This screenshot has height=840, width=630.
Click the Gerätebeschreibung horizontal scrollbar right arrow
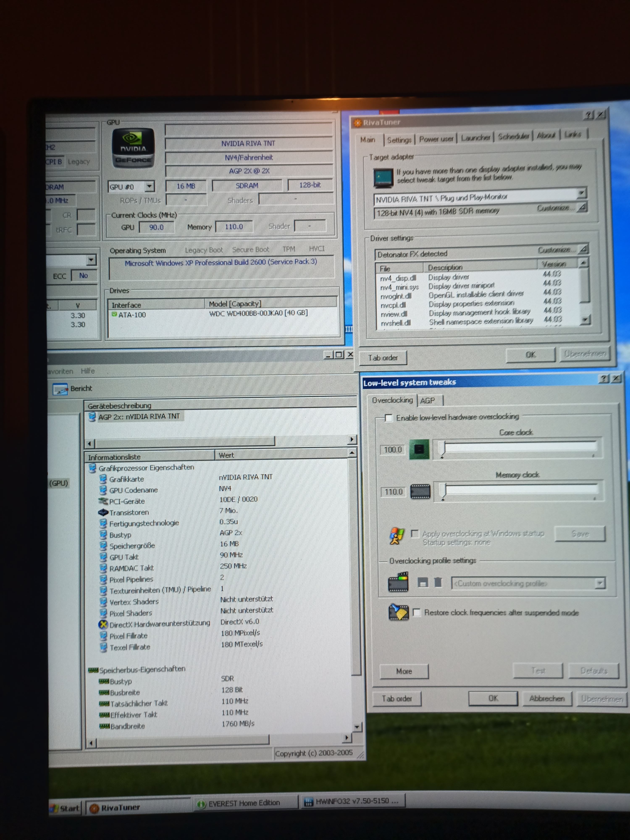(352, 439)
